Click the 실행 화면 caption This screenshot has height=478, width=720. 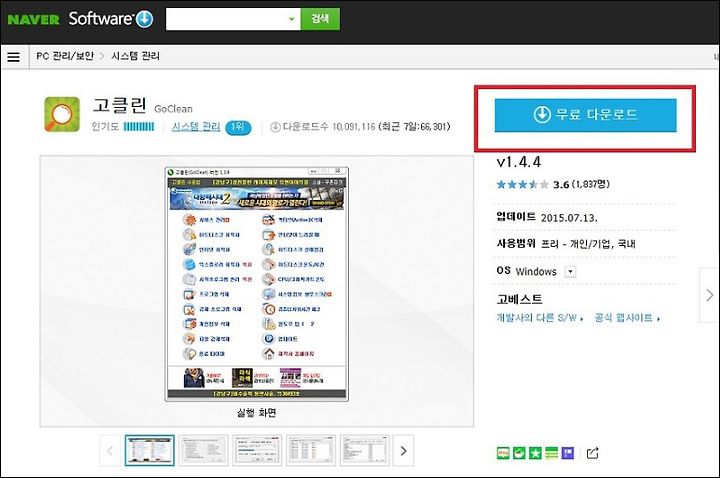point(257,413)
